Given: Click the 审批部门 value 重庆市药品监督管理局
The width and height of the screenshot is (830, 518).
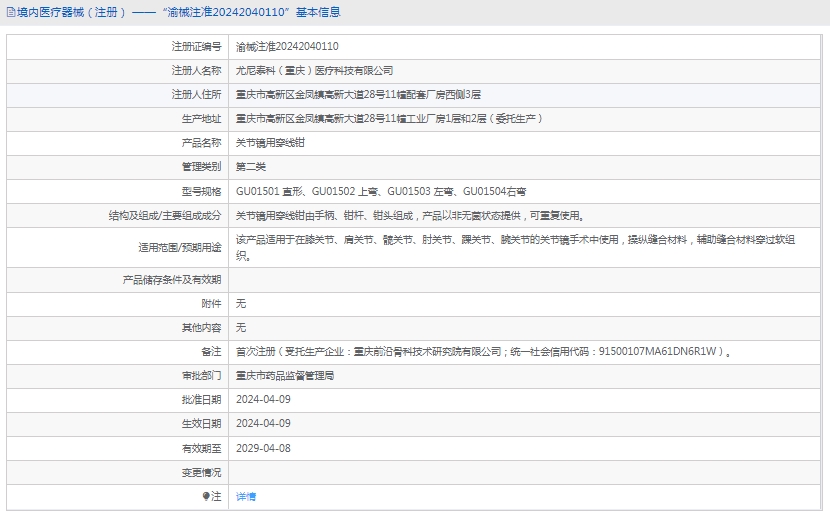Looking at the screenshot, I should (x=285, y=376).
